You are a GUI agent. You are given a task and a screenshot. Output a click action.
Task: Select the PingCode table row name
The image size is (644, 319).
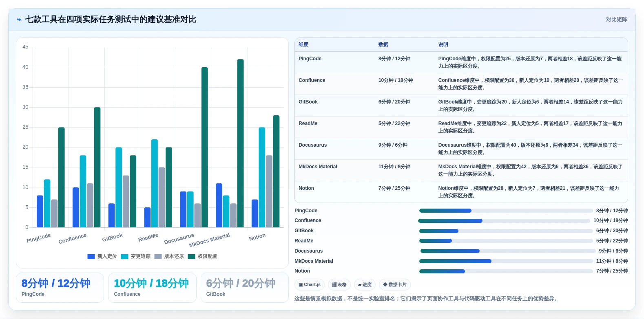pyautogui.click(x=310, y=59)
